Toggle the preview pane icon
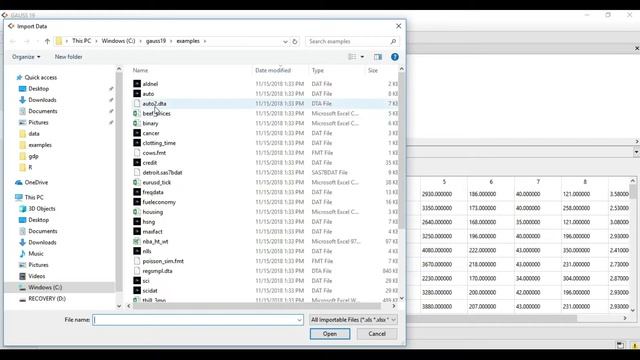The width and height of the screenshot is (640, 360). point(378,57)
